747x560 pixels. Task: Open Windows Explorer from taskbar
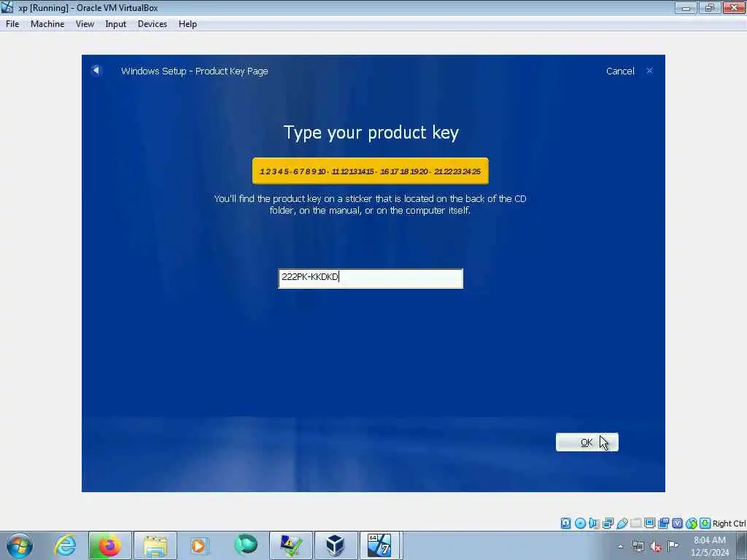tap(155, 545)
